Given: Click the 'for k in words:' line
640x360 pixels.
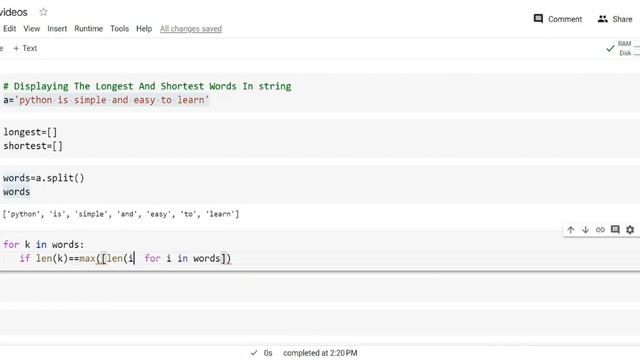Looking at the screenshot, I should point(44,244).
